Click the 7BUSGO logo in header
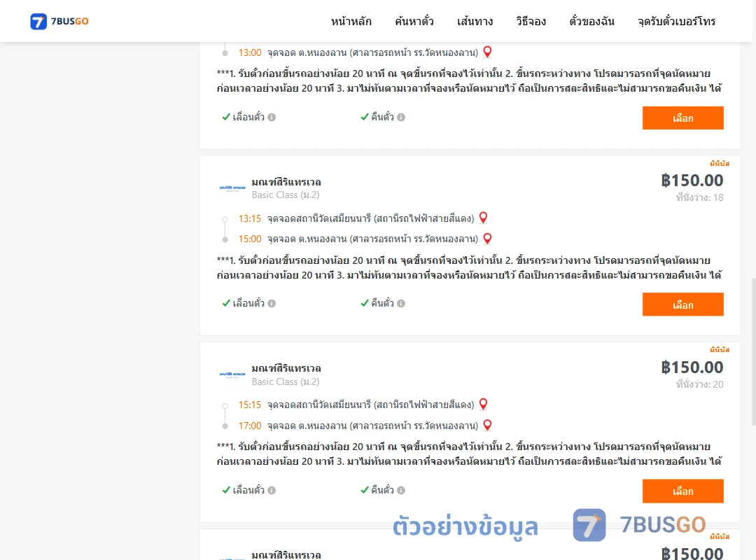Screen dimensions: 756x560 click(x=59, y=21)
